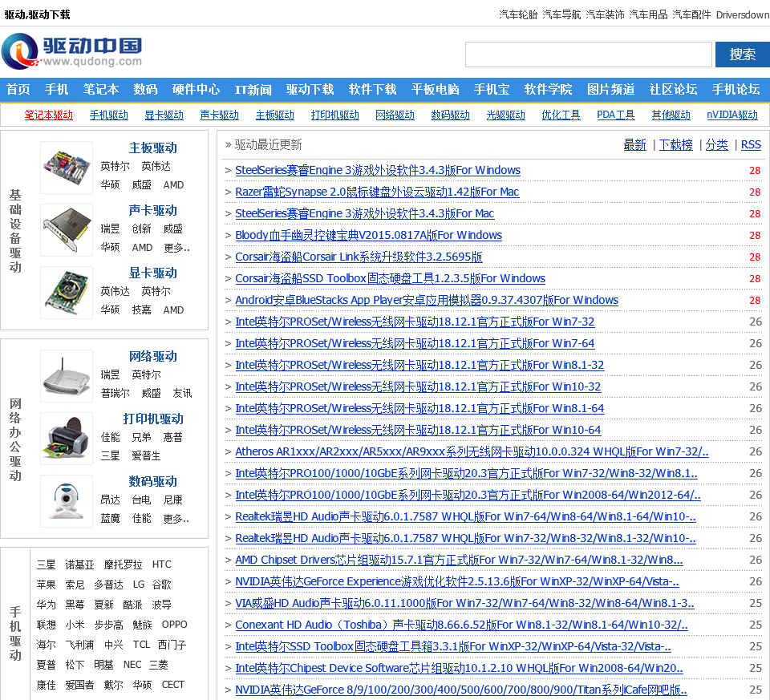The image size is (770, 700).
Task: Open the RSS feed link
Action: [x=751, y=145]
